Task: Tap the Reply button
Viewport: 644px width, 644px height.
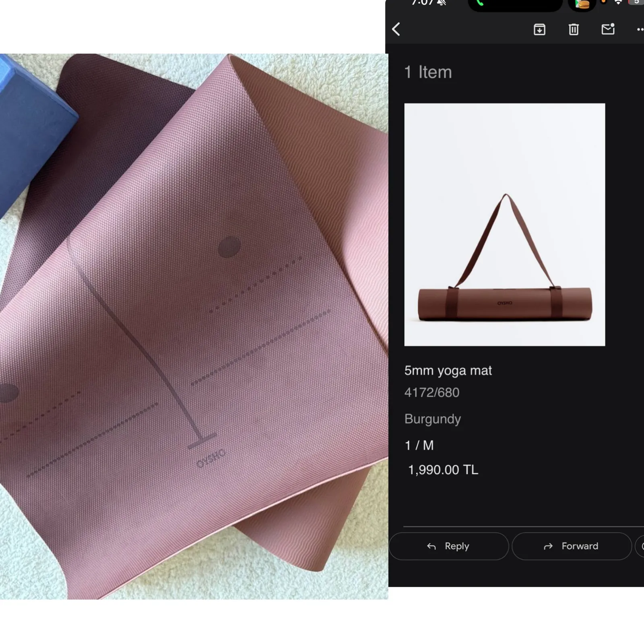Action: point(448,546)
